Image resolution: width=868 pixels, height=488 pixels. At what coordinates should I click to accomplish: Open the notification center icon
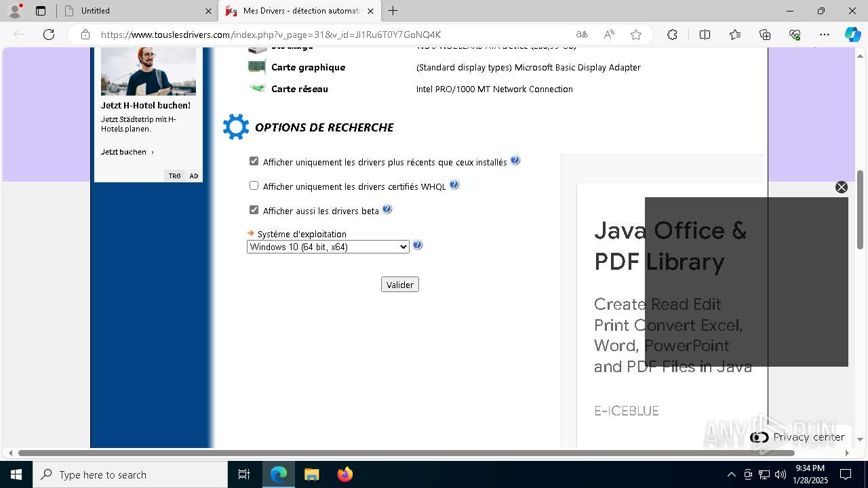coord(846,474)
